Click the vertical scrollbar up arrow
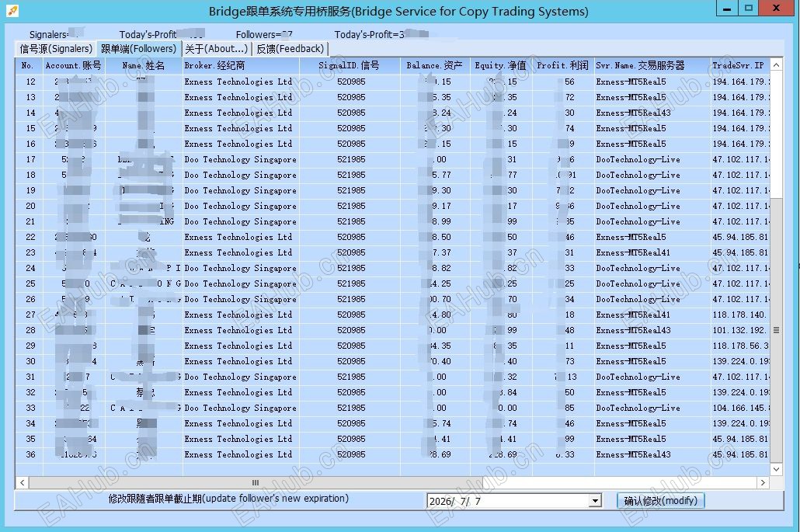800x532 pixels. [x=776, y=64]
